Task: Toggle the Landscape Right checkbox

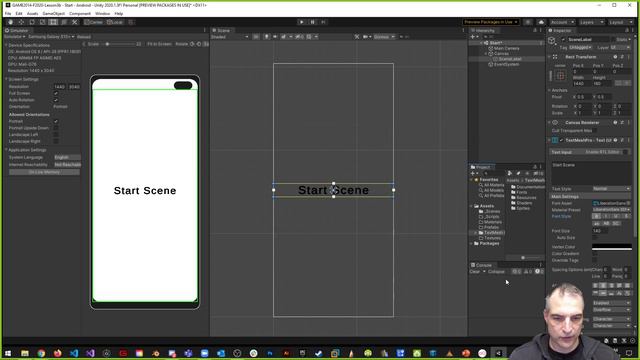Action: tap(56, 141)
